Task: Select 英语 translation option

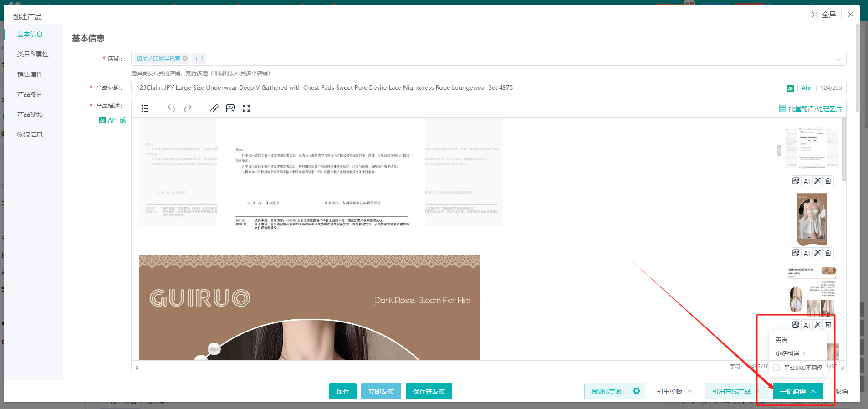Action: point(781,340)
